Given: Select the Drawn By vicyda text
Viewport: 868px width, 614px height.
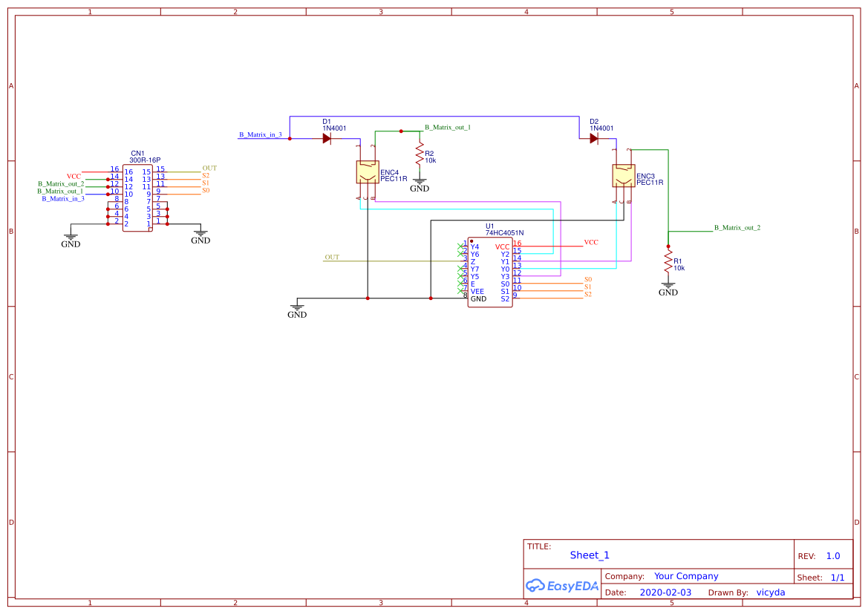Looking at the screenshot, I should click(770, 592).
